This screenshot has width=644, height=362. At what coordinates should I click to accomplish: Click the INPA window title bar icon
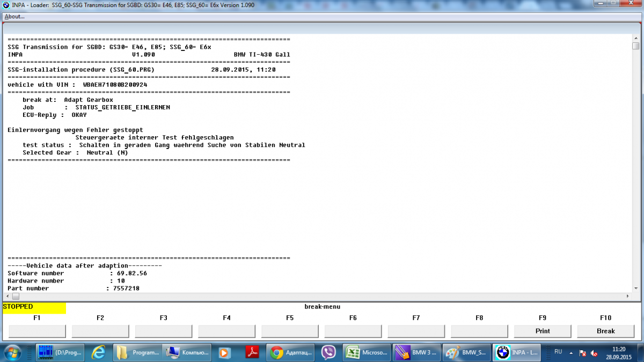pos(6,4)
